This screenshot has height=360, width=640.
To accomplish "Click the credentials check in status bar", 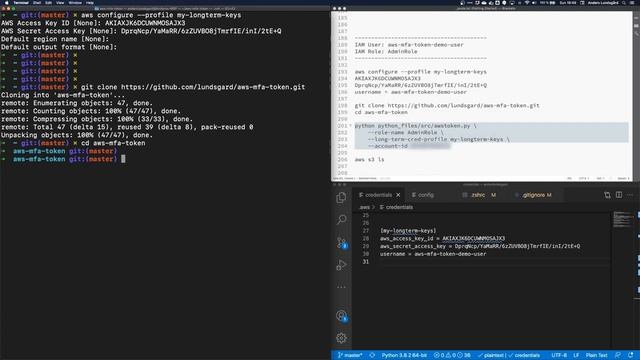I will 524,355.
